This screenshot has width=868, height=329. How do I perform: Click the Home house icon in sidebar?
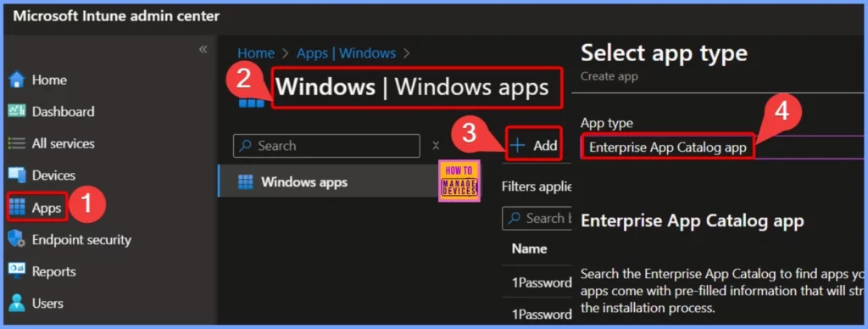(17, 80)
